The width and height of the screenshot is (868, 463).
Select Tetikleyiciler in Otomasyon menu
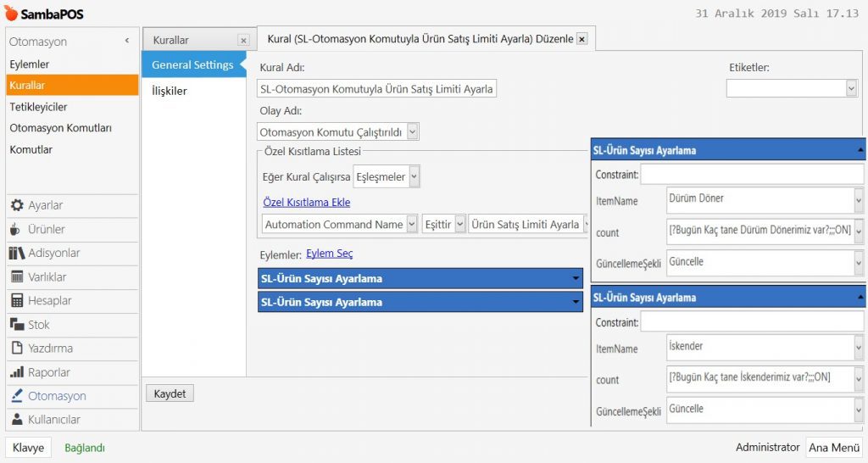tap(38, 107)
